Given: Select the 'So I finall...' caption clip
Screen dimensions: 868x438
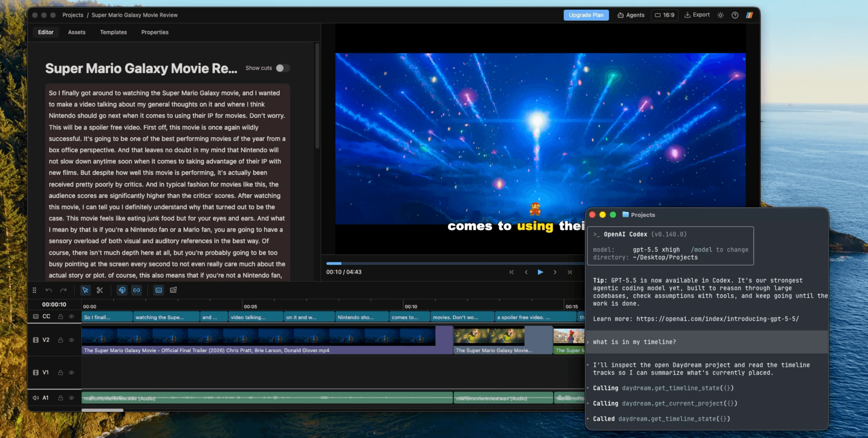Looking at the screenshot, I should click(107, 317).
